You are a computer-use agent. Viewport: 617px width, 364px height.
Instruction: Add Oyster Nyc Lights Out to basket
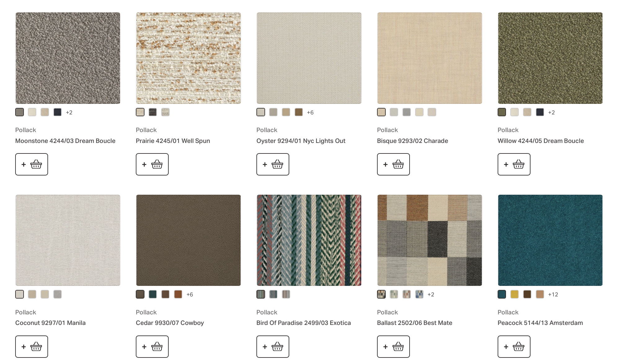[273, 164]
